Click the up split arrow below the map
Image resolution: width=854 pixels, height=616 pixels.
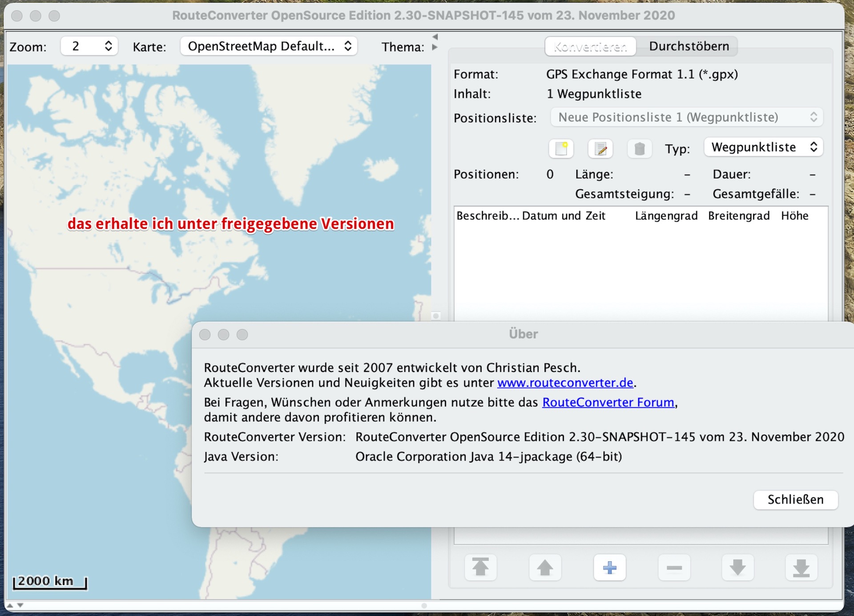tap(10, 605)
